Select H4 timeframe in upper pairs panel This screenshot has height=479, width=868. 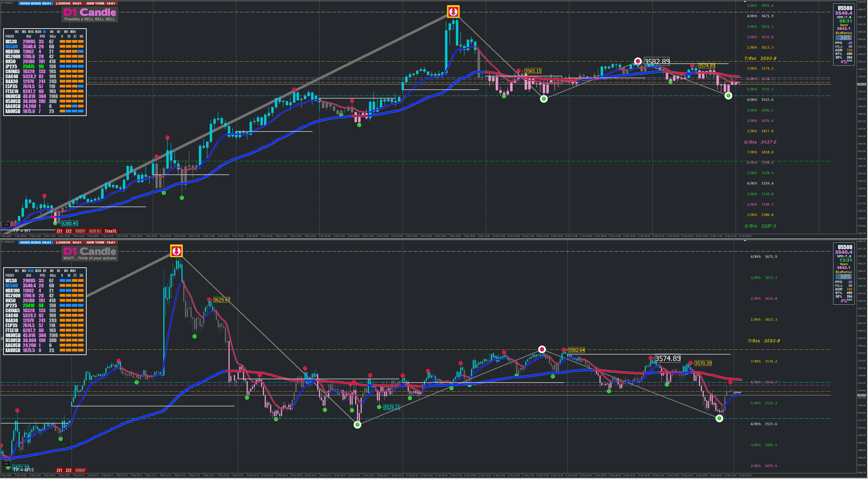(52, 32)
